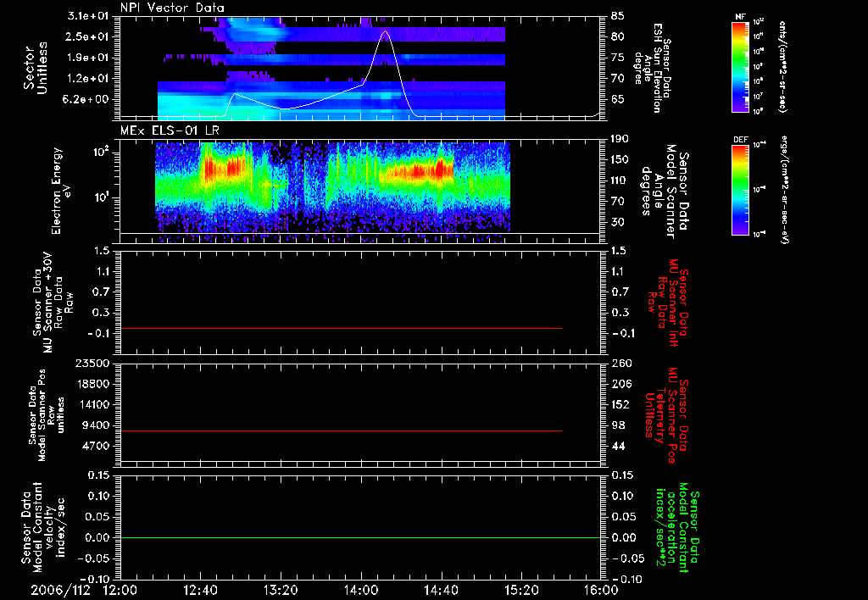
Task: Select the 14:40 time axis tick label
Action: [441, 590]
